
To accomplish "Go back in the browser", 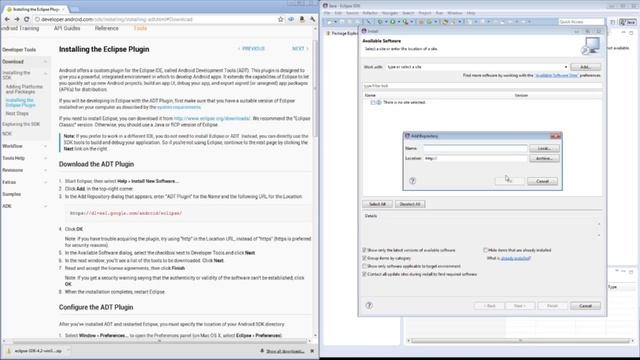I will [7, 19].
